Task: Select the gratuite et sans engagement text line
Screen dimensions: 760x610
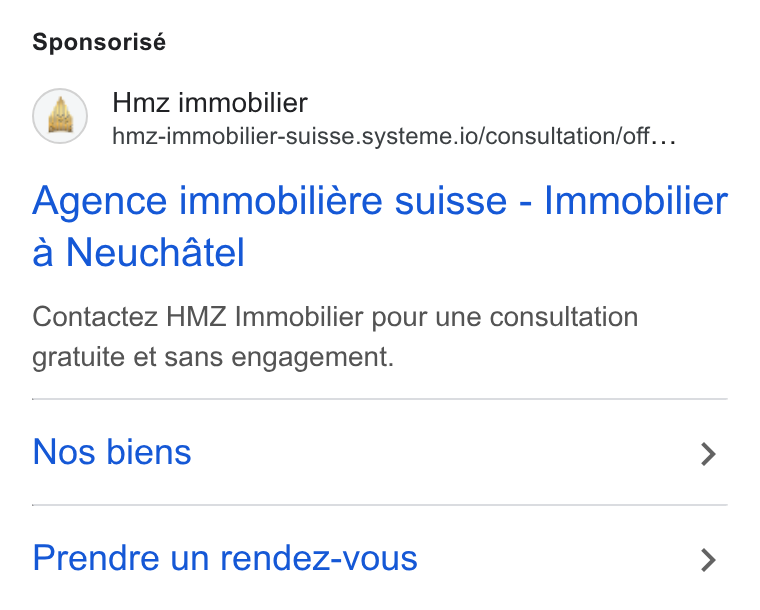Action: pyautogui.click(x=213, y=358)
